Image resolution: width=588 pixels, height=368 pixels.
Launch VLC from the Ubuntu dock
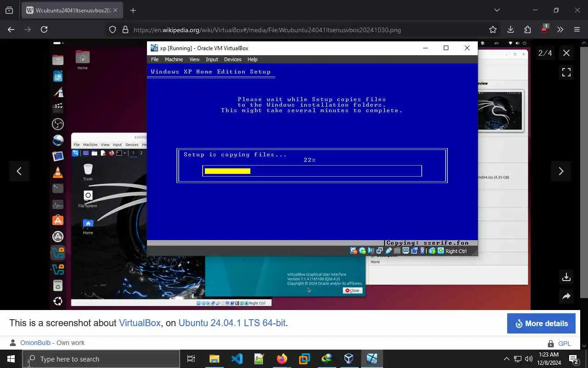[58, 172]
